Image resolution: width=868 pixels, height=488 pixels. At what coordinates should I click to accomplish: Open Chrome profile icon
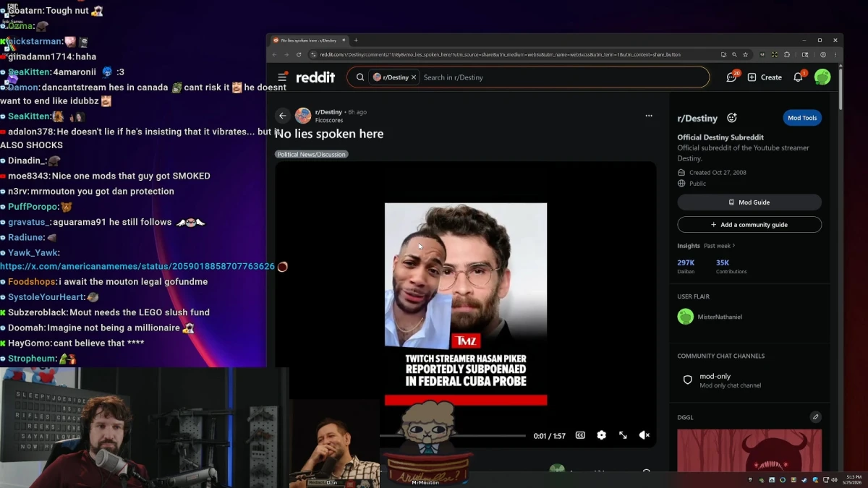point(823,54)
